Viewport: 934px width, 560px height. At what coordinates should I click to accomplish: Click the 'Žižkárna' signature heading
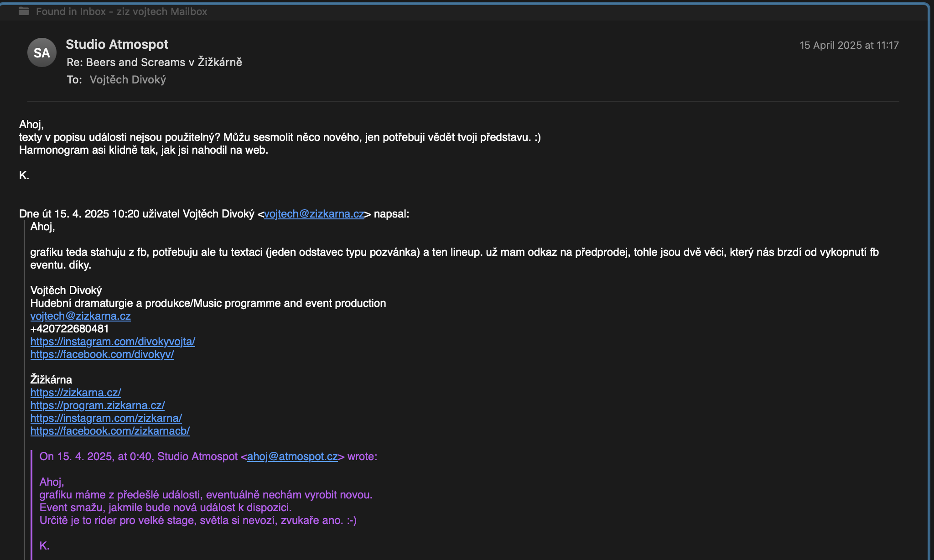click(x=51, y=380)
